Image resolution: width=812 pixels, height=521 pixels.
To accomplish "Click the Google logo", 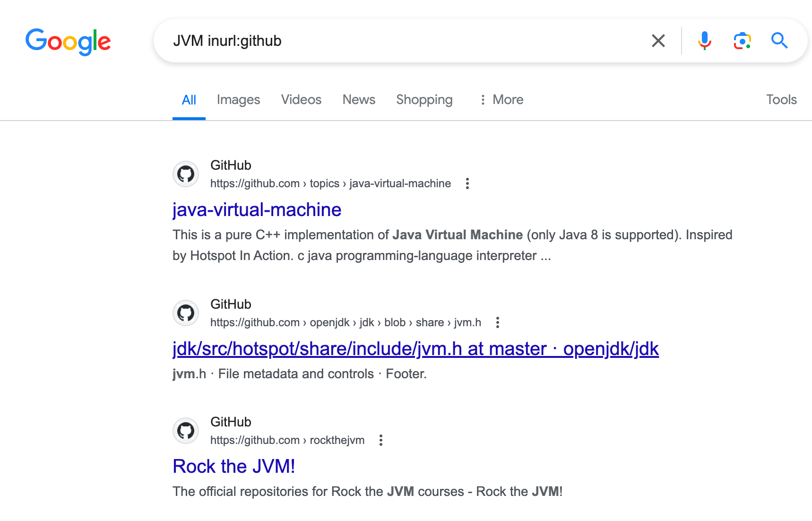I will 68,42.
